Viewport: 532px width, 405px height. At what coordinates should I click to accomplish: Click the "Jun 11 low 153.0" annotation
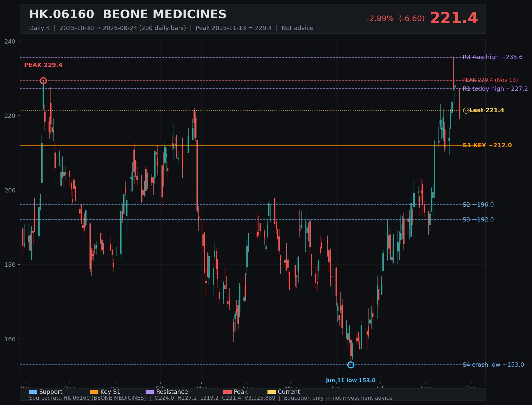(x=351, y=381)
